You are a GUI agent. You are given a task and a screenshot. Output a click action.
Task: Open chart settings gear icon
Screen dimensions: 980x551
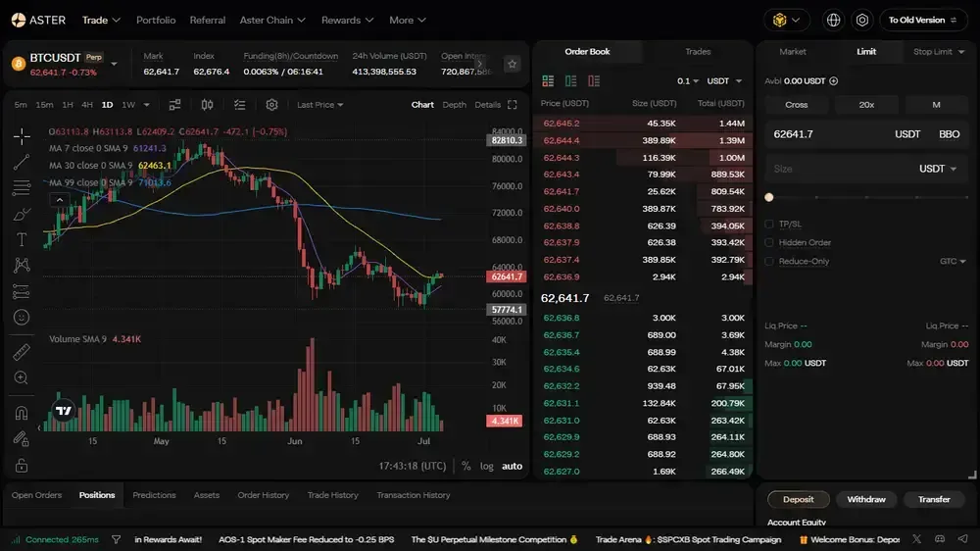point(271,105)
